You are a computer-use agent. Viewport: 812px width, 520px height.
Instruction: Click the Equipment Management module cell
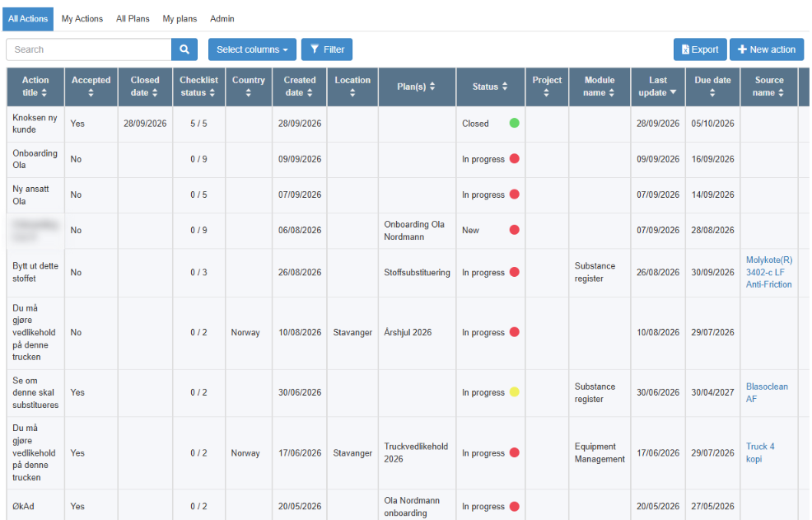click(600, 452)
